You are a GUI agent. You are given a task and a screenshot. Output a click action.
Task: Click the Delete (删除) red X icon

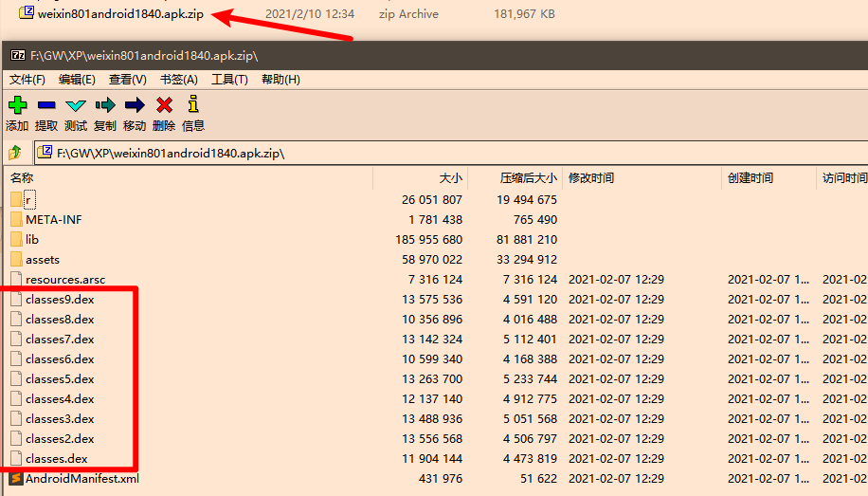(165, 104)
